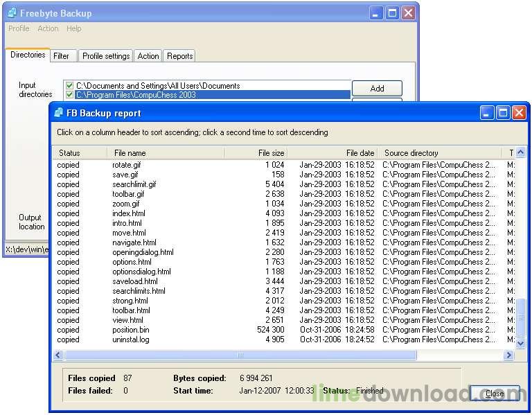Close the FB Backup report window via X

(x=519, y=113)
